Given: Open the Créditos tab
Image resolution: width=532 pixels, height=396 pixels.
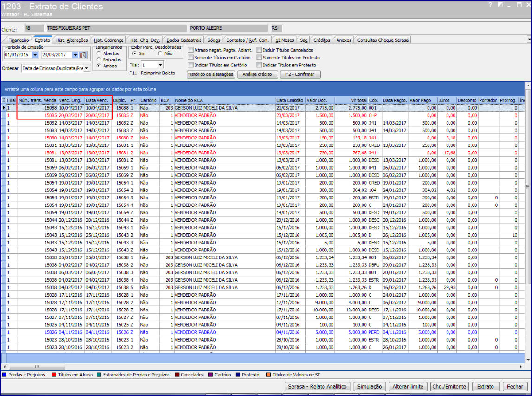Looking at the screenshot, I should click(322, 40).
